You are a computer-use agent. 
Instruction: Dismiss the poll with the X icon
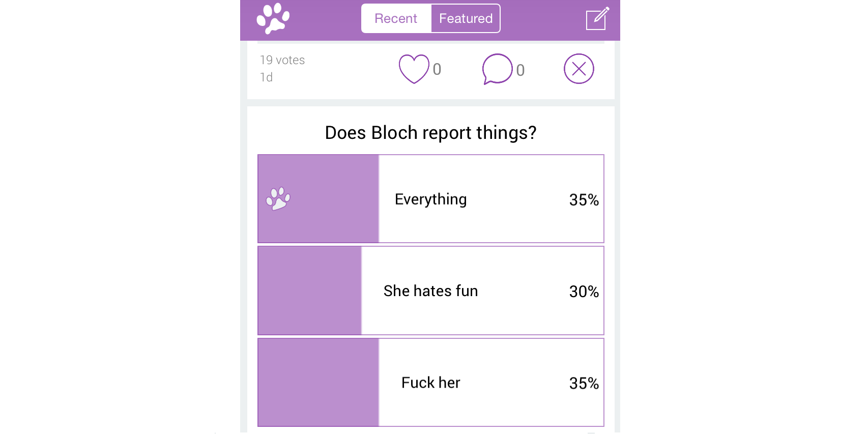coord(578,69)
